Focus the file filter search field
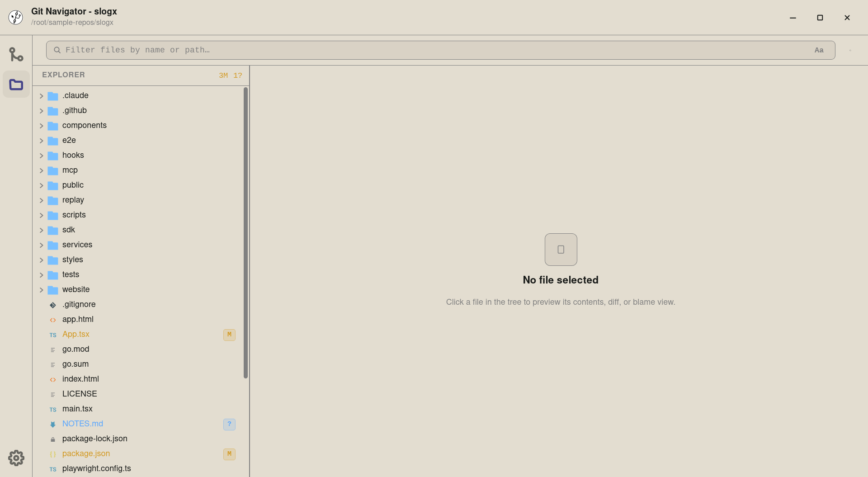This screenshot has width=868, height=477. click(x=440, y=50)
